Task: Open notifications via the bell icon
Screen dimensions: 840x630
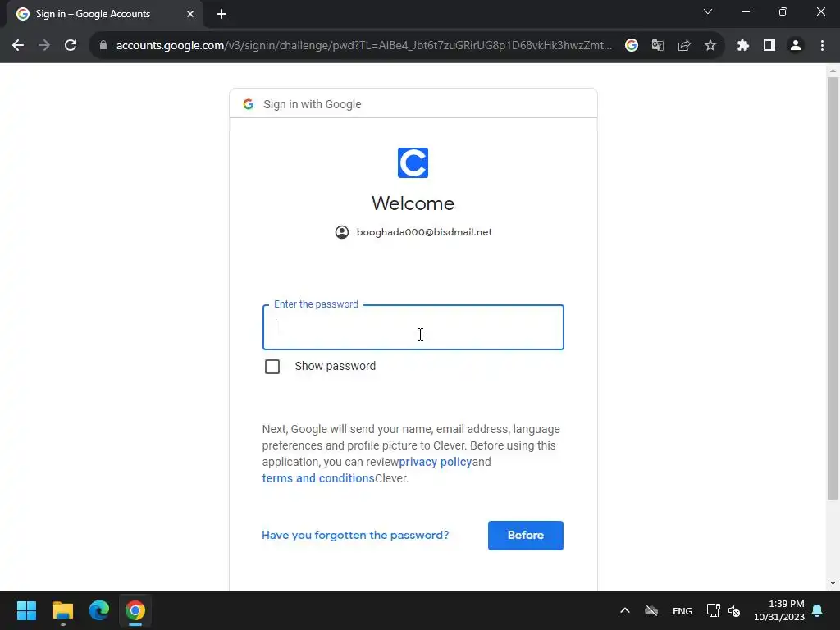Action: tap(818, 610)
